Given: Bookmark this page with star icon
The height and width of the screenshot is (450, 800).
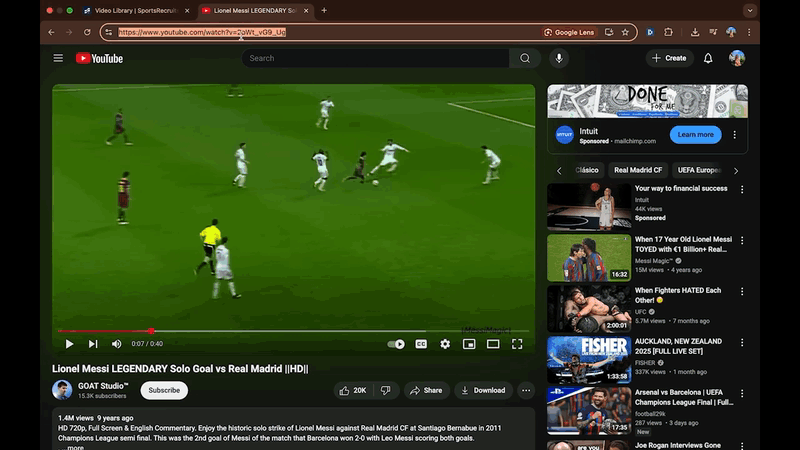Looking at the screenshot, I should coord(625,32).
